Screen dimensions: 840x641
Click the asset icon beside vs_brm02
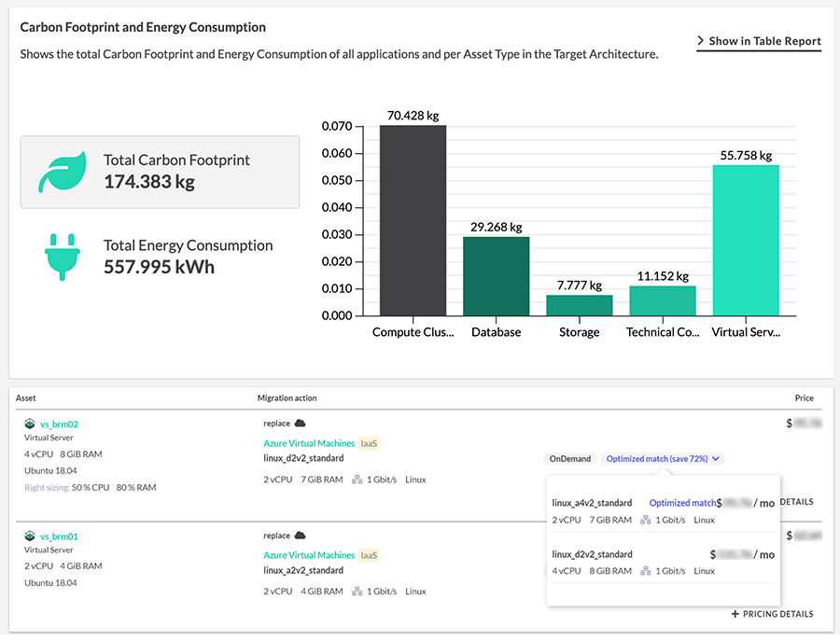30,425
